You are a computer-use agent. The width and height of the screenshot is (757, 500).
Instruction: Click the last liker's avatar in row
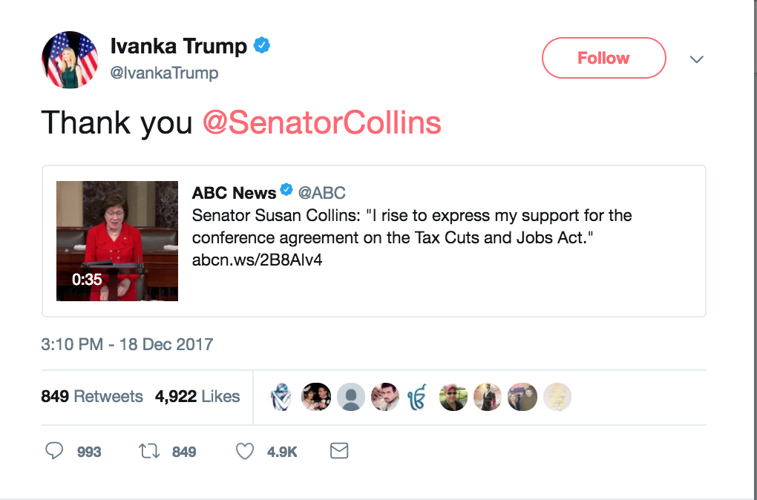[557, 397]
